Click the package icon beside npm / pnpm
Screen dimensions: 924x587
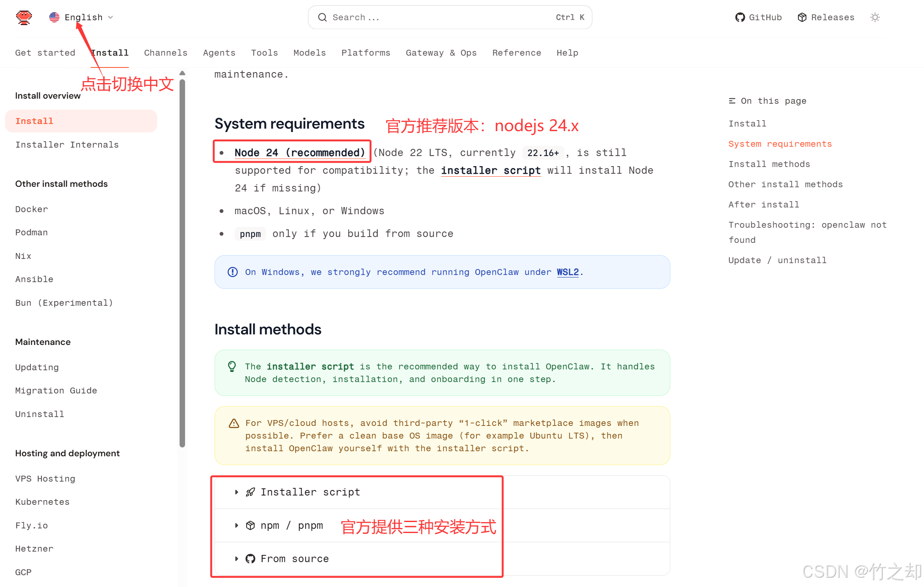click(250, 525)
